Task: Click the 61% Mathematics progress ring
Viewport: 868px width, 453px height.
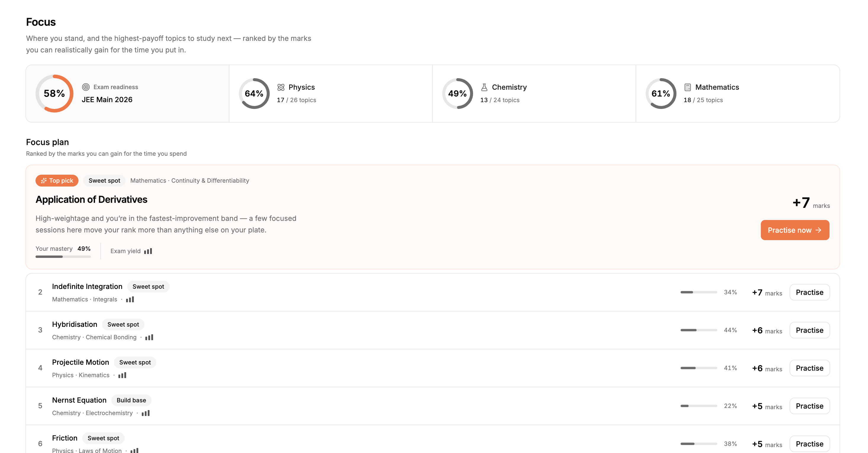Action: tap(661, 93)
